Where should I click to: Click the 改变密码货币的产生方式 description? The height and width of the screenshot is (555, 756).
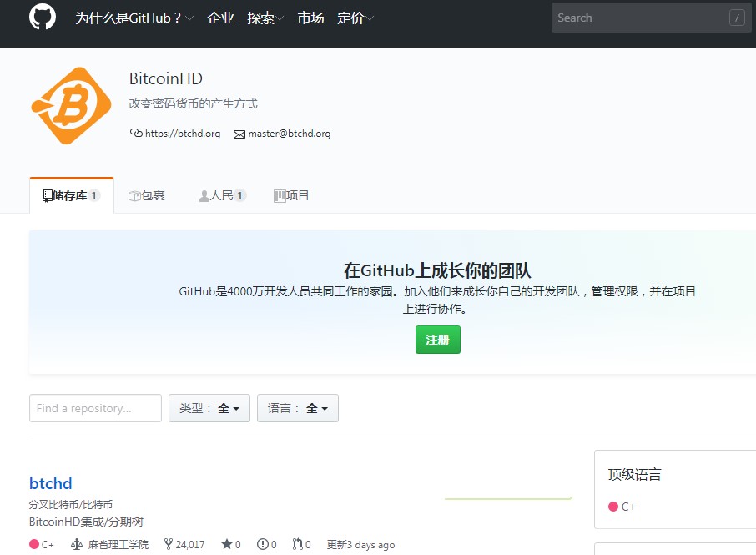(x=193, y=103)
